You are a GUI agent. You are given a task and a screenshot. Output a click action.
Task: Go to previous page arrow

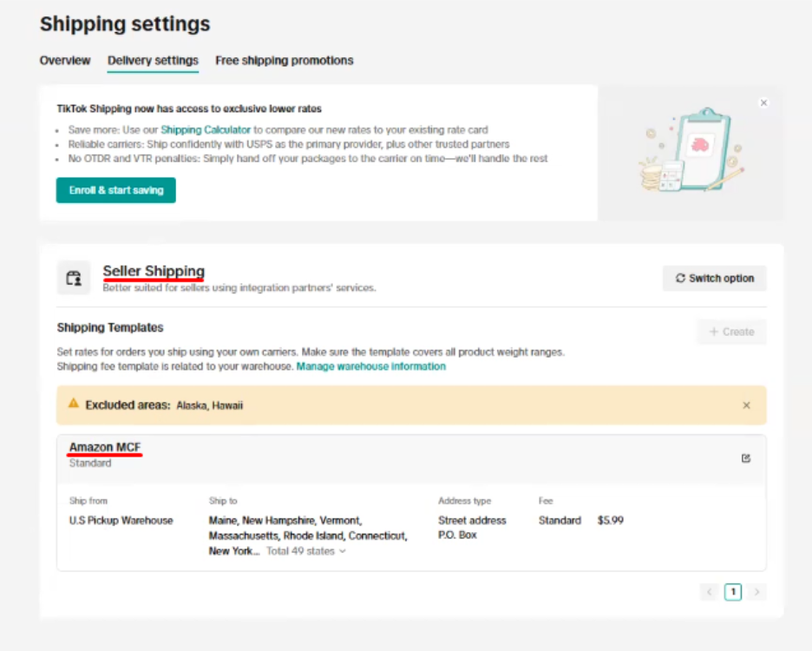coord(709,592)
